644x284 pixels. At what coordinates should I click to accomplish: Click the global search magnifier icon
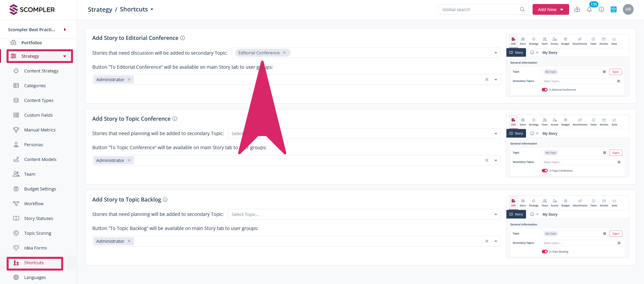[x=522, y=9]
